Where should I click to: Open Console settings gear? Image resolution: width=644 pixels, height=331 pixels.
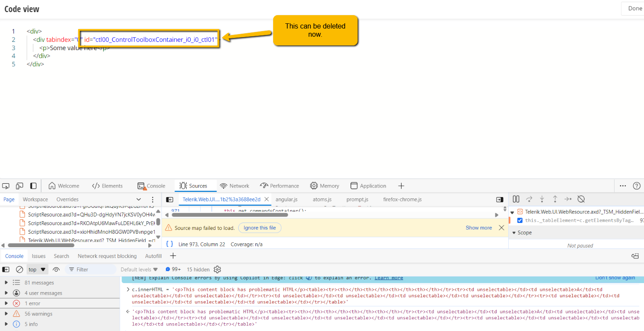217,269
